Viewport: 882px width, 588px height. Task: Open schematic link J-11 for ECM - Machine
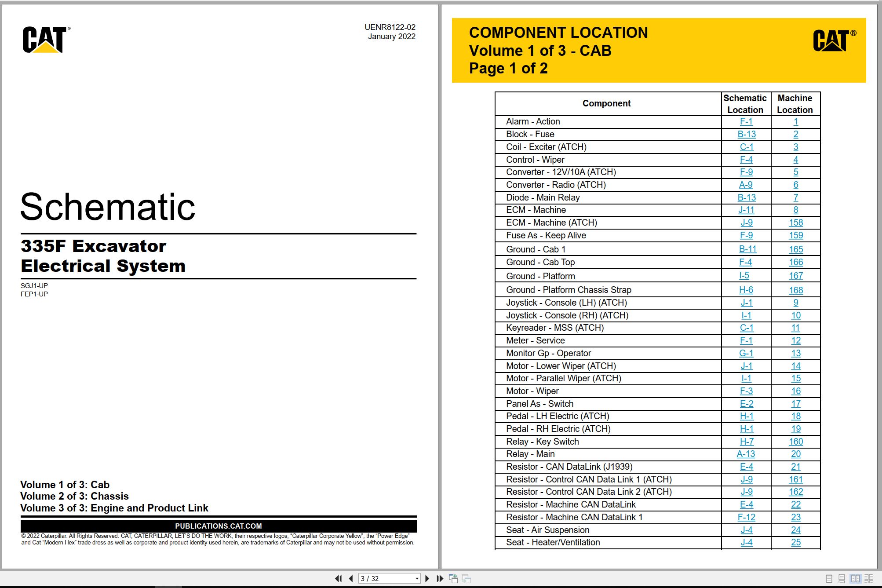(x=746, y=210)
